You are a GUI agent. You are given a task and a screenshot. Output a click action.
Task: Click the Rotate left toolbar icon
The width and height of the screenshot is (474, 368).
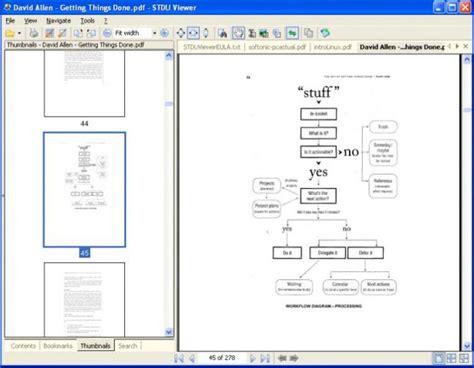[78, 33]
